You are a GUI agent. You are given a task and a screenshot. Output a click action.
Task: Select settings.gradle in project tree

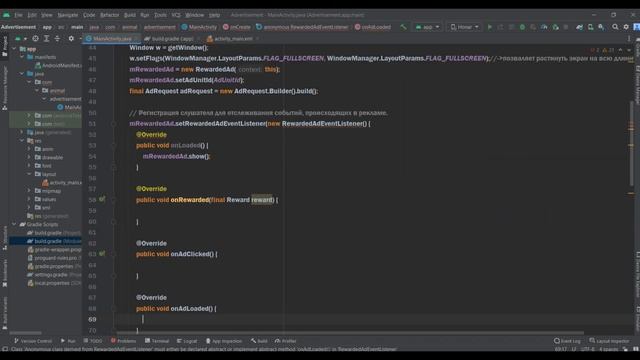(x=54, y=275)
